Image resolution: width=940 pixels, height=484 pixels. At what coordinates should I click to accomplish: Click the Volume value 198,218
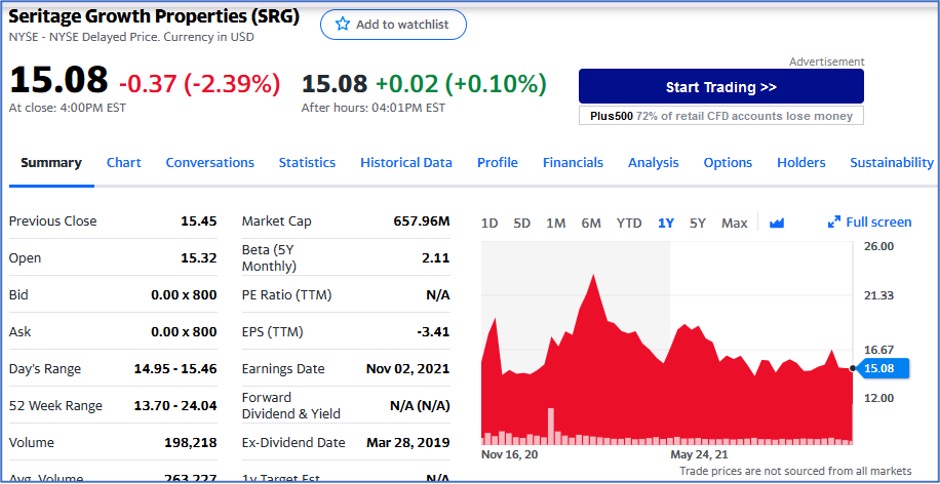pyautogui.click(x=191, y=443)
